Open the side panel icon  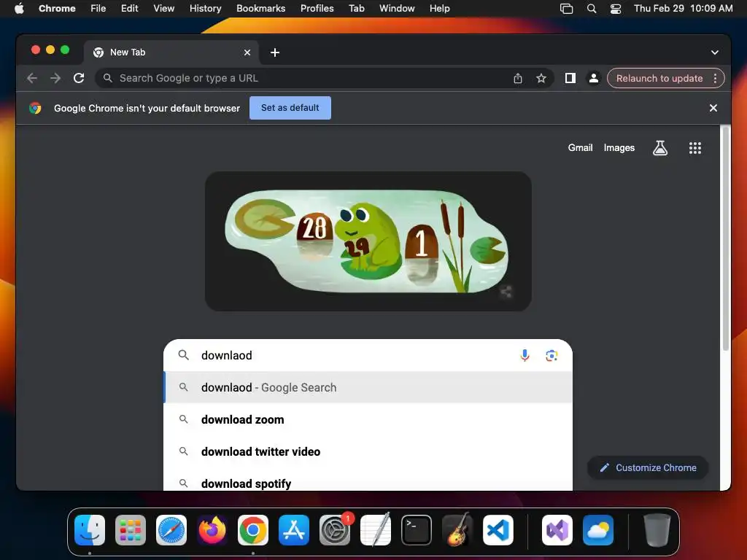coord(570,78)
